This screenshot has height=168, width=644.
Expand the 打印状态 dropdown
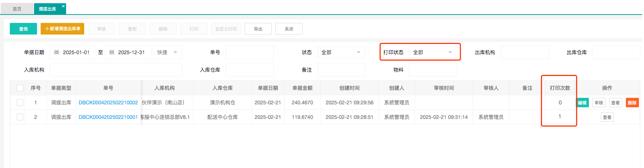tap(432, 52)
